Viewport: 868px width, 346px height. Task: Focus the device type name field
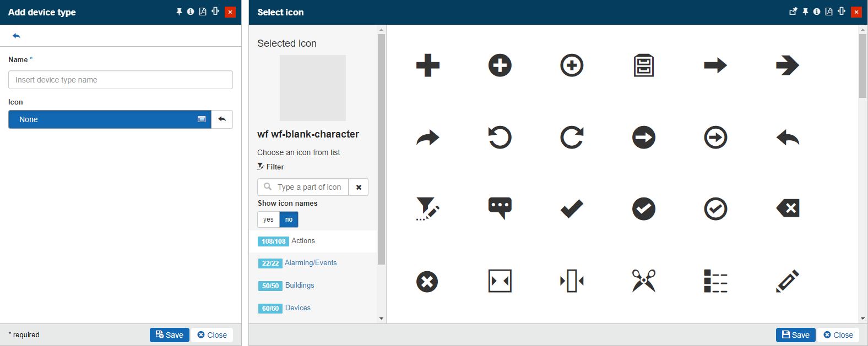point(121,80)
